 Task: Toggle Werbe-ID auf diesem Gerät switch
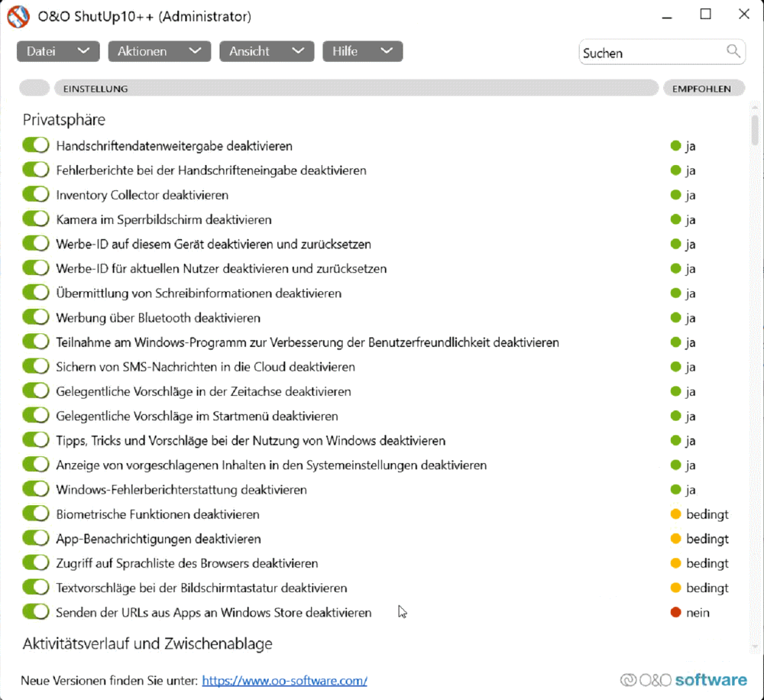point(36,243)
